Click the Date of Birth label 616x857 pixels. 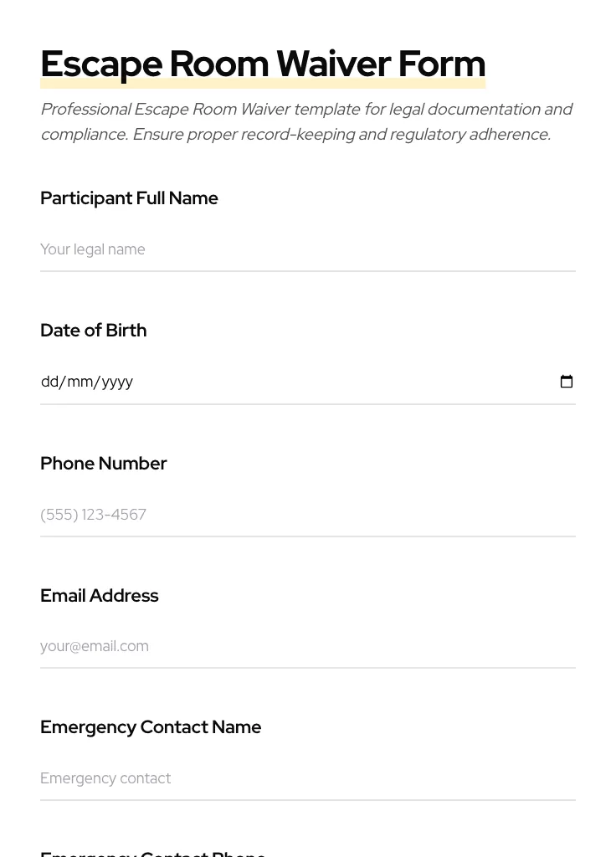pyautogui.click(x=93, y=331)
